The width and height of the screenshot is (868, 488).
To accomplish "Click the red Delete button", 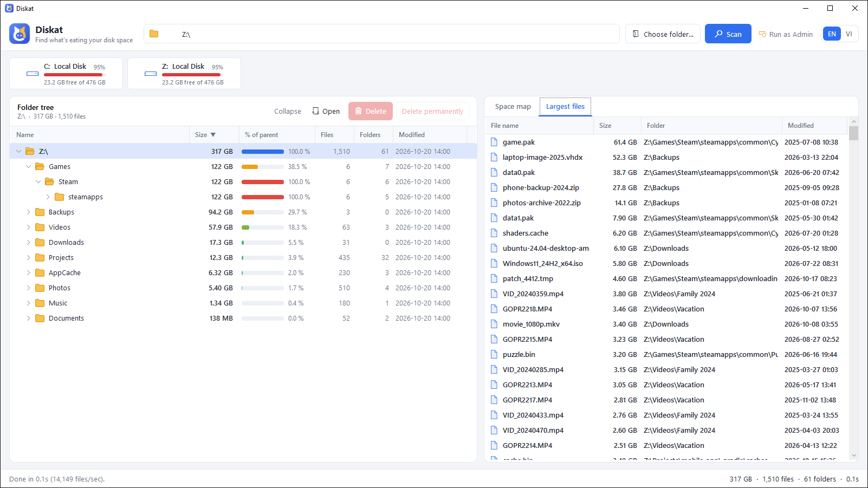I will tap(371, 111).
